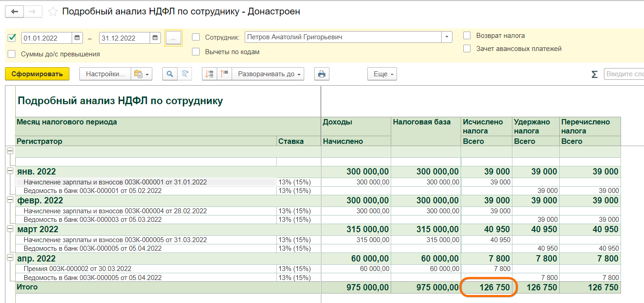Screen dimensions: 644x303
Task: Open calendar for start date 01.01.2022
Action: pos(78,38)
